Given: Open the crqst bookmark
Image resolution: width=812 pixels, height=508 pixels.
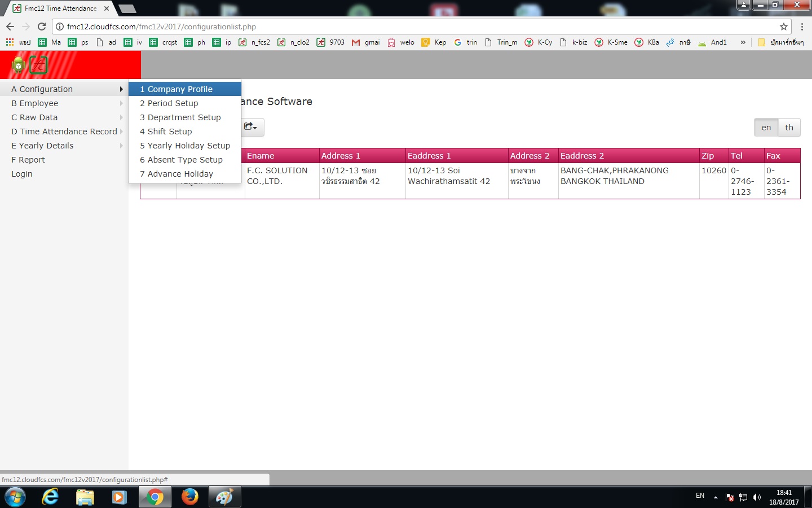Looking at the screenshot, I should [x=164, y=42].
